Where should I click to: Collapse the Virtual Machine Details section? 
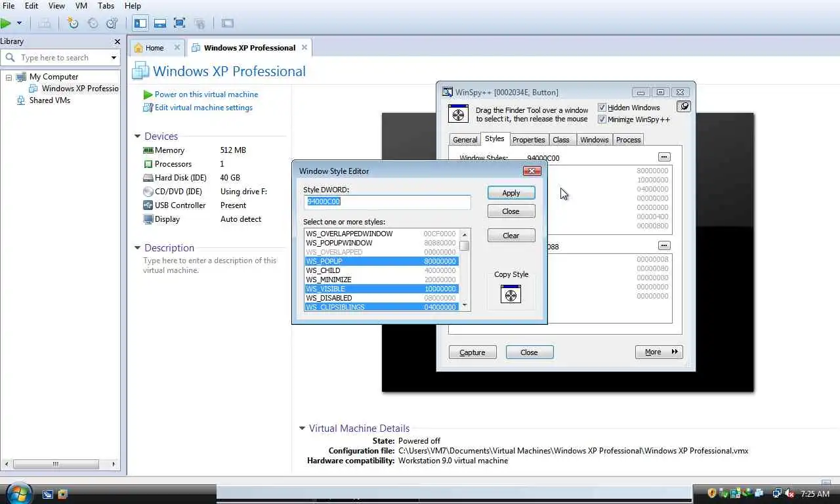[303, 429]
